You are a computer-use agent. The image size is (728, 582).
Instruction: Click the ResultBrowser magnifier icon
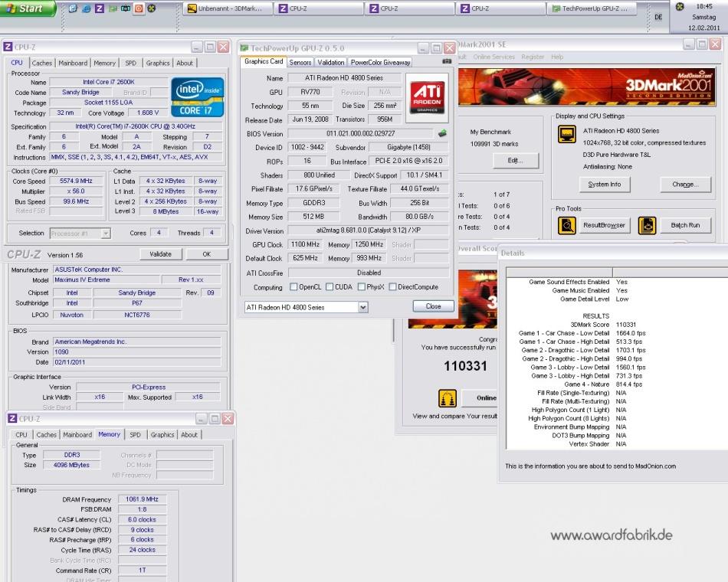566,226
